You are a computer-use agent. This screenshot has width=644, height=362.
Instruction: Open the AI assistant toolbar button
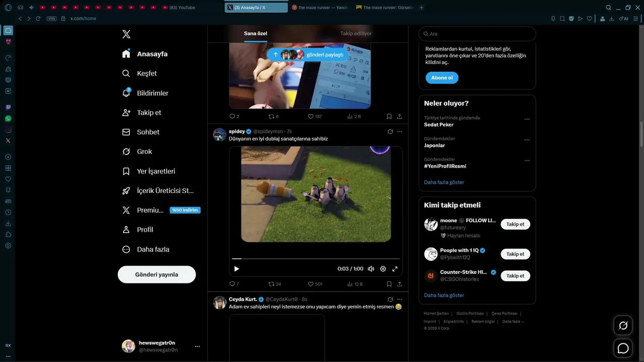coord(623,19)
